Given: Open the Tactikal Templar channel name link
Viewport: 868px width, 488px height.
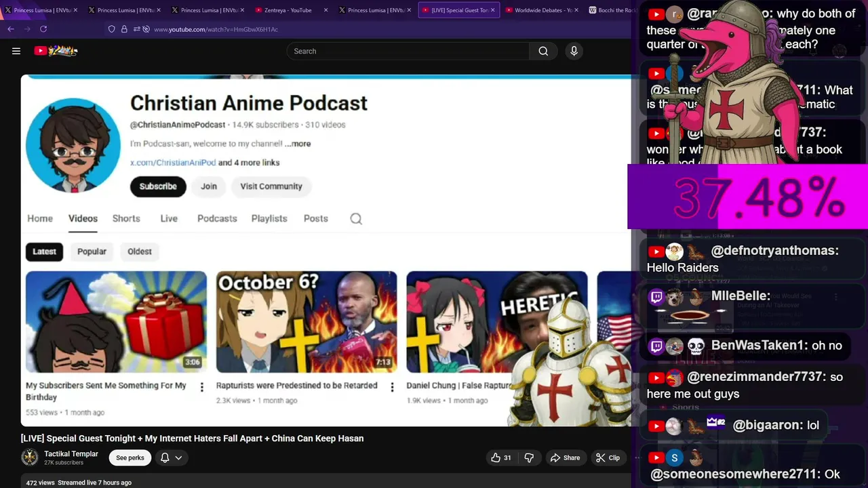Looking at the screenshot, I should (x=71, y=453).
